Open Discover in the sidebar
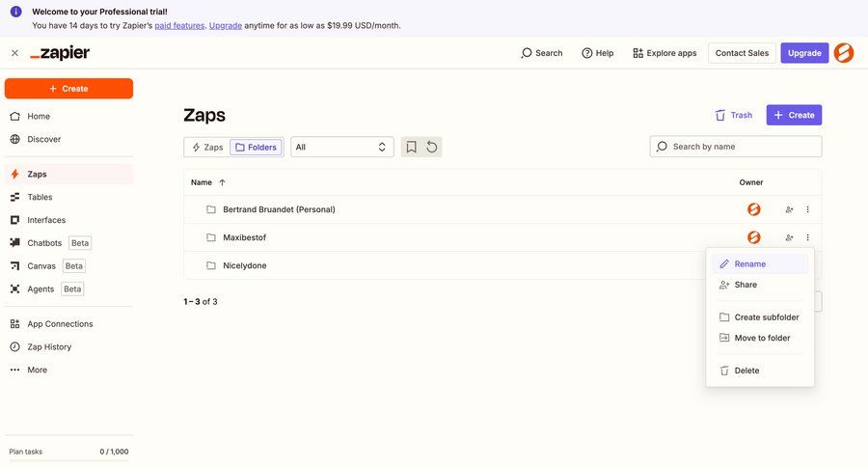Image resolution: width=868 pixels, height=467 pixels. (68, 139)
